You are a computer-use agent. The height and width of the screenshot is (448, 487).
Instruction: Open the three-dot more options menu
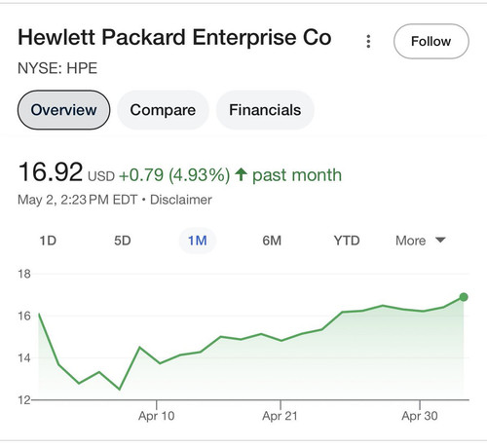click(x=368, y=42)
